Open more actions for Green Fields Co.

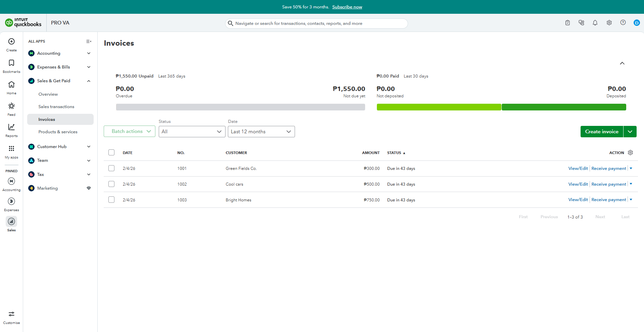click(x=631, y=168)
